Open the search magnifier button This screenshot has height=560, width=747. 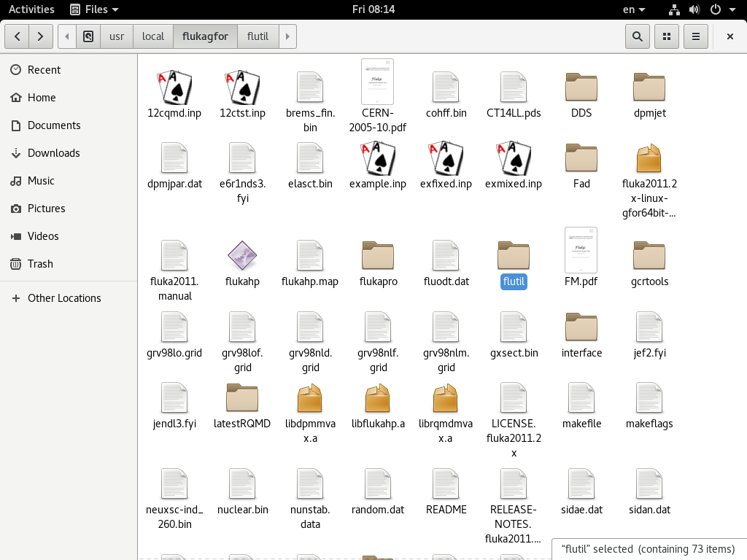pos(638,36)
